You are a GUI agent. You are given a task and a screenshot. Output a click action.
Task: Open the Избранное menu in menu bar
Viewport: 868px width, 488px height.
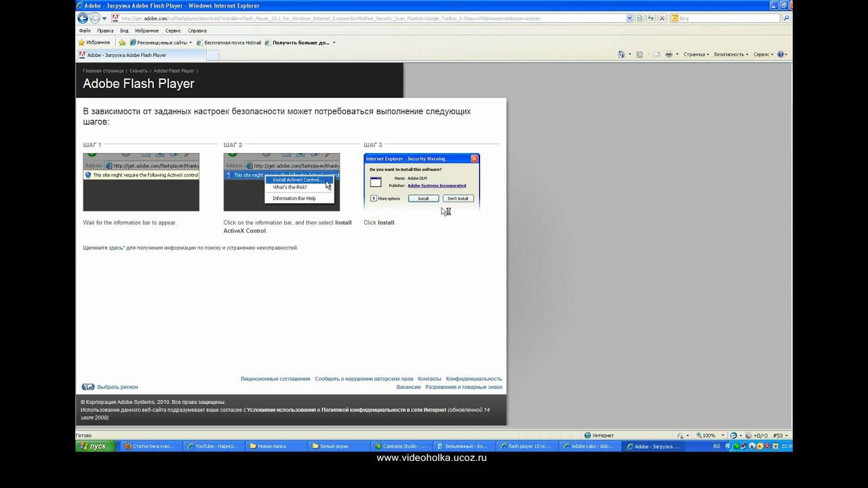146,30
